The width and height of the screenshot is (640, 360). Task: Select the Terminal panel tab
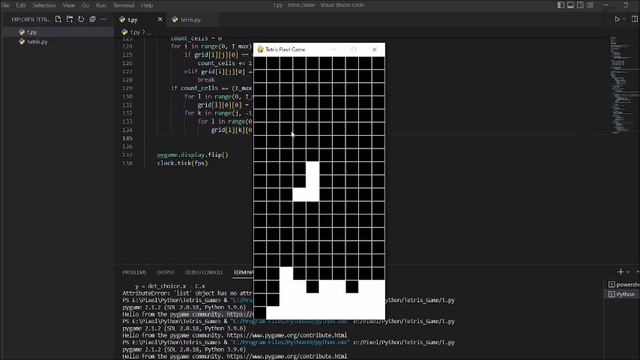(x=243, y=272)
